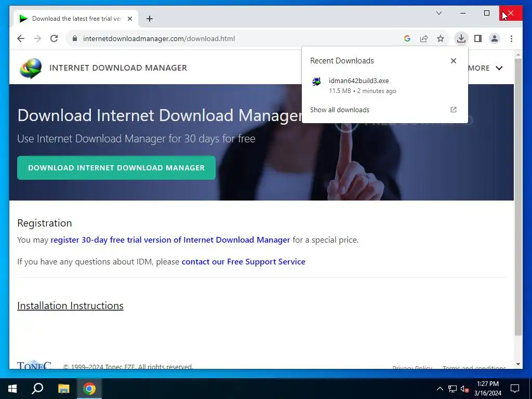Click Show all downloads
Screen dimensions: 532x399
point(340,110)
